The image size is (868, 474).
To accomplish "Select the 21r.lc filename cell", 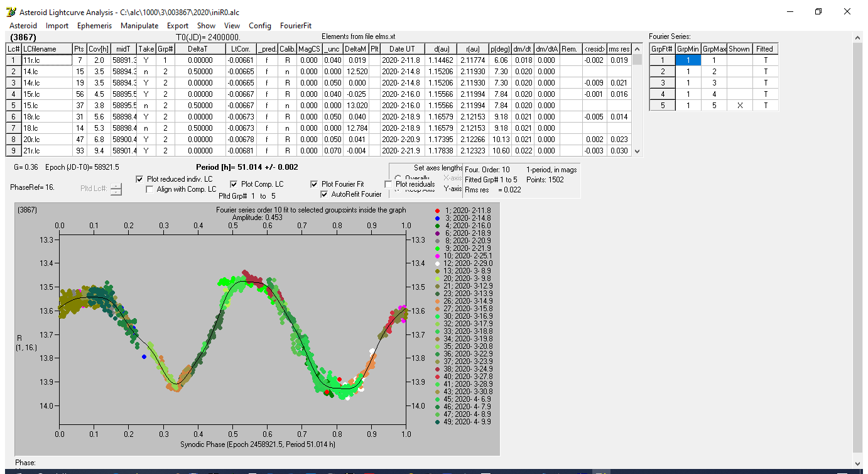I will pyautogui.click(x=46, y=151).
